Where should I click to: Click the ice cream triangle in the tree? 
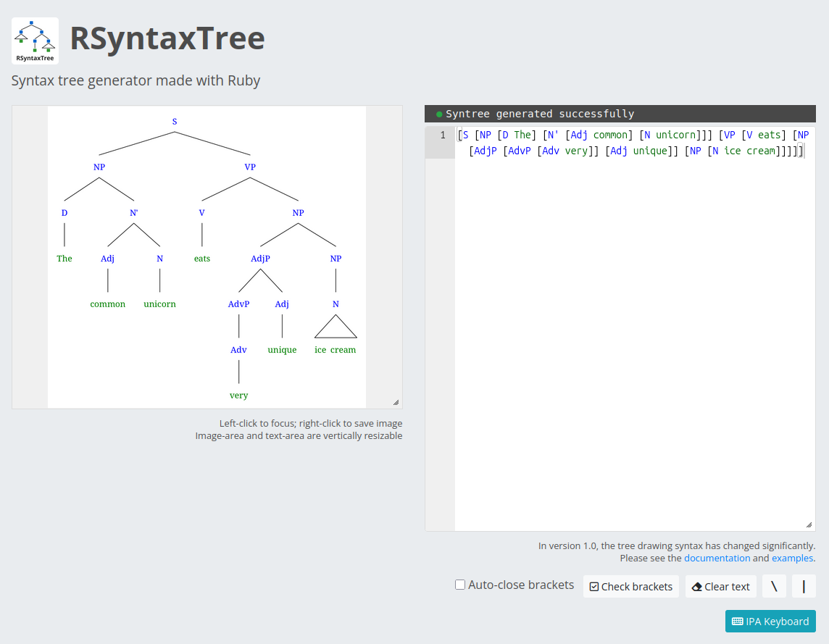336,328
